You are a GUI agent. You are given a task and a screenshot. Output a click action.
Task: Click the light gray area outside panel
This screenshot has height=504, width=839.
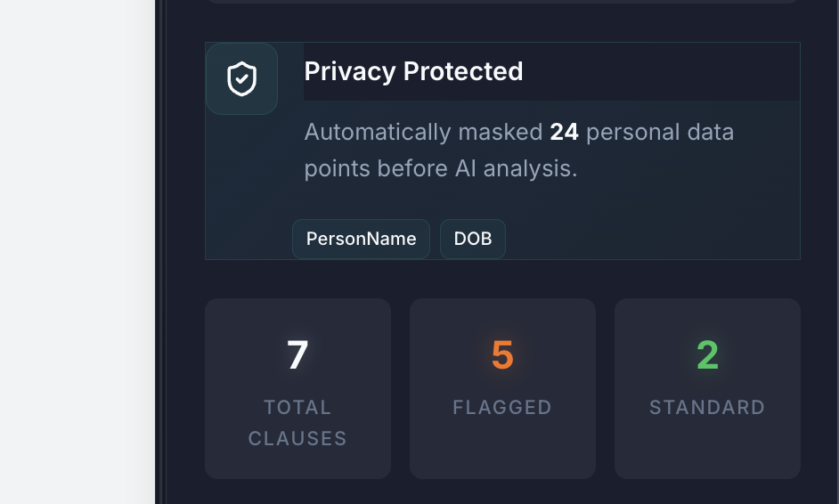(x=77, y=252)
